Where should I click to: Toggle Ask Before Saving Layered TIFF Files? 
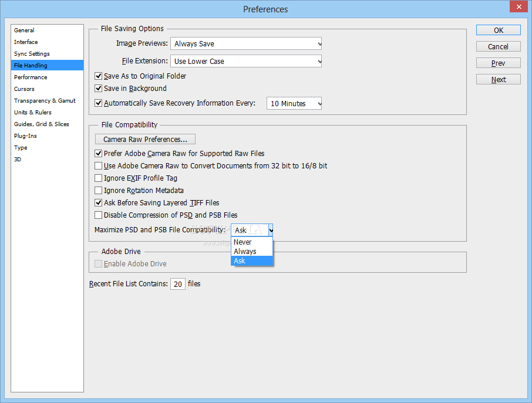click(x=99, y=203)
